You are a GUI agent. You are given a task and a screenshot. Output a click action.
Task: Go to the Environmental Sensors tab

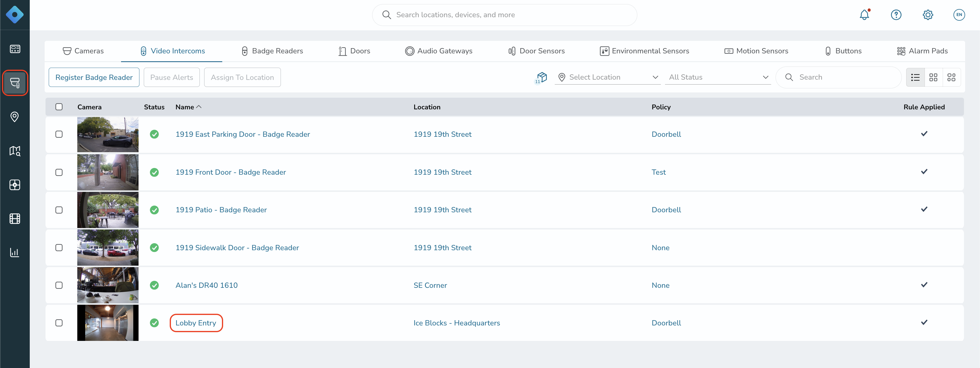pyautogui.click(x=644, y=51)
